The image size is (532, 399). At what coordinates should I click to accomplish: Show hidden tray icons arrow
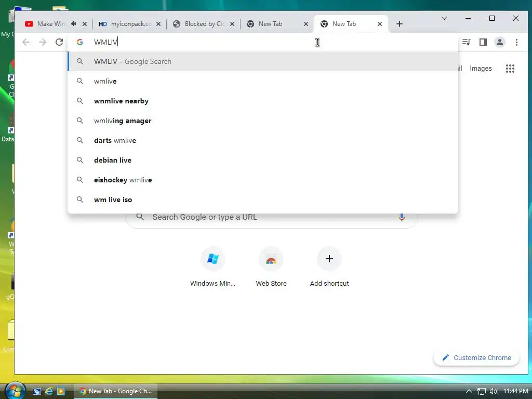pyautogui.click(x=469, y=391)
